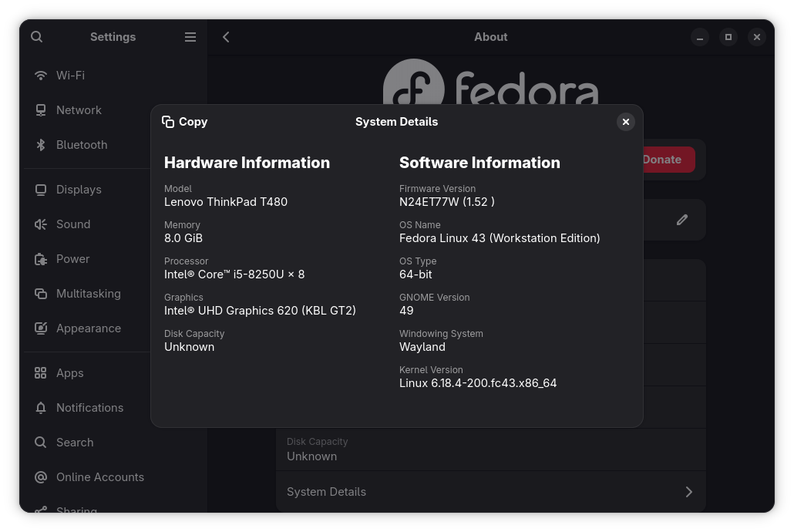Expand the System Details row chevron
This screenshot has width=794, height=532.
coord(688,492)
